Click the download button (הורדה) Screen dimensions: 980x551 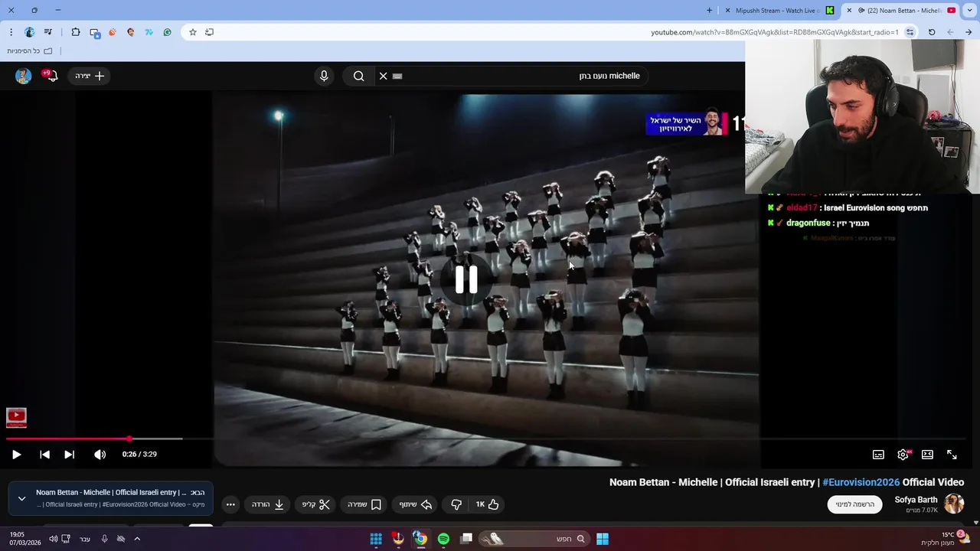click(x=268, y=504)
